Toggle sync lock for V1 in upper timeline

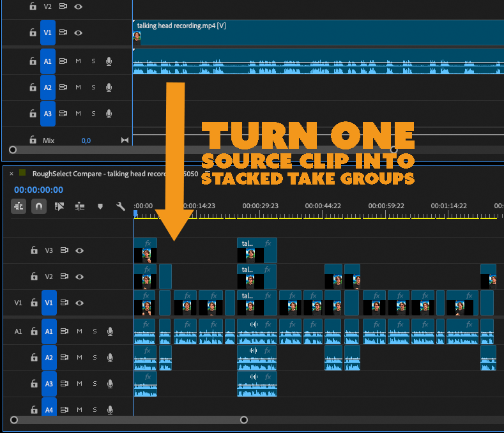(63, 33)
